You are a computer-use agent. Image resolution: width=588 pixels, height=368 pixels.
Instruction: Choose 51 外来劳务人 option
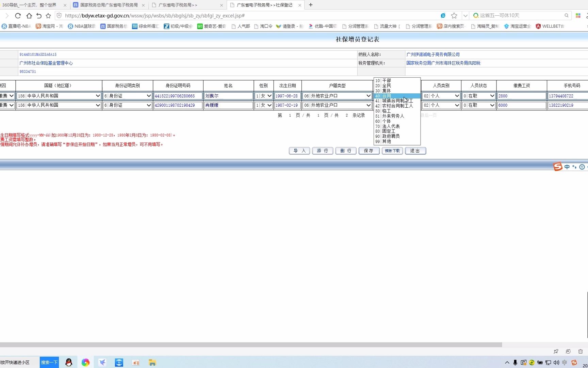[397, 116]
